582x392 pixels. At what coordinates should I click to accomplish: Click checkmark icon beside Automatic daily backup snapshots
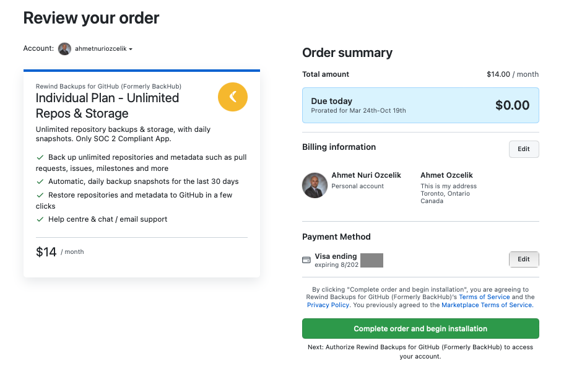[40, 181]
